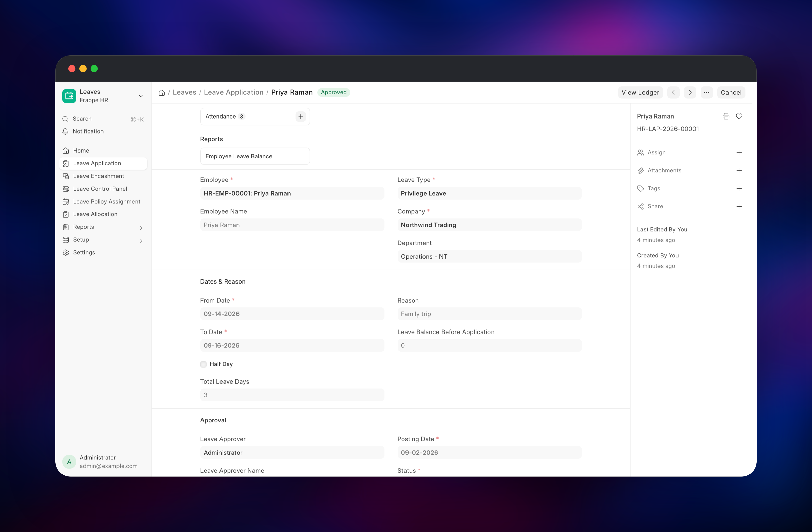Click the Leave Control Panel icon

pyautogui.click(x=66, y=189)
